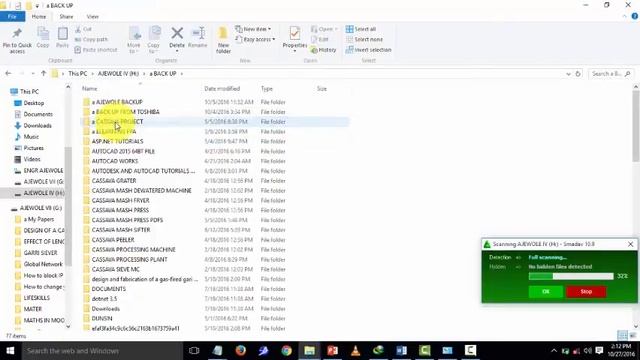
Task: Switch to details view button
Action: click(622, 336)
